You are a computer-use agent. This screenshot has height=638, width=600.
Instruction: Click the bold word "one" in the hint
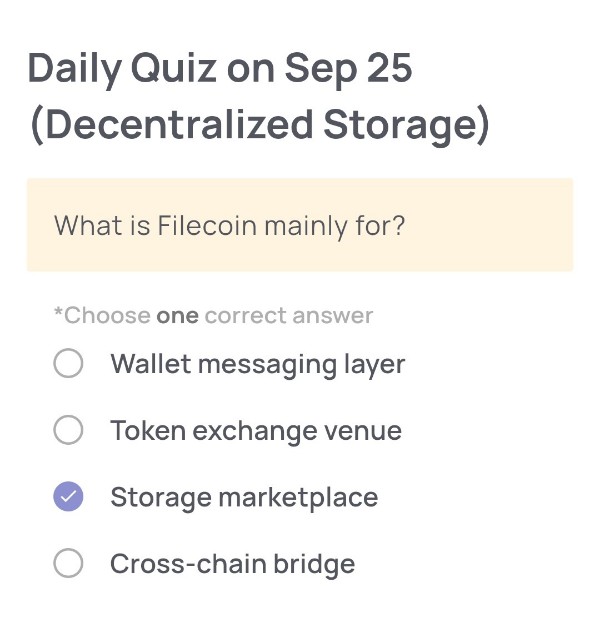pos(177,316)
